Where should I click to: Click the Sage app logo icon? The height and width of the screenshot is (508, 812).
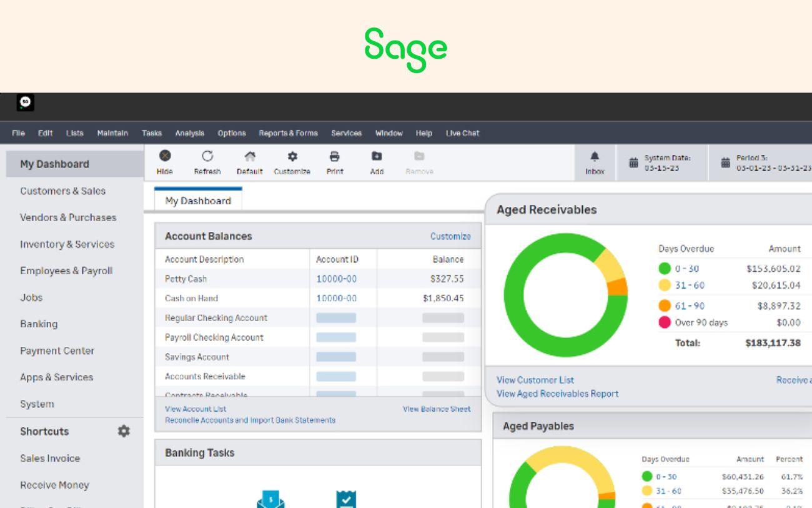coord(26,103)
